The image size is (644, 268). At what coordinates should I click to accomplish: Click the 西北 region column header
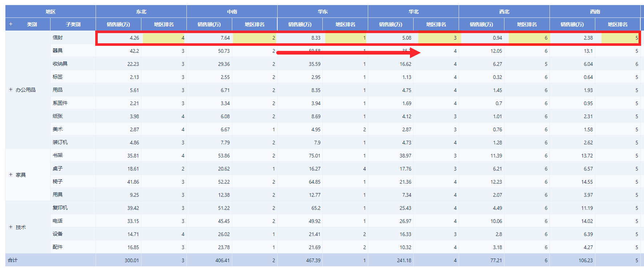[x=504, y=12]
